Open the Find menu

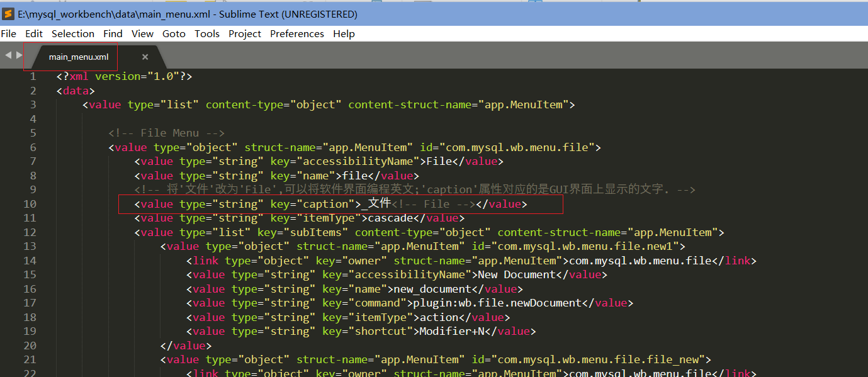(x=113, y=33)
